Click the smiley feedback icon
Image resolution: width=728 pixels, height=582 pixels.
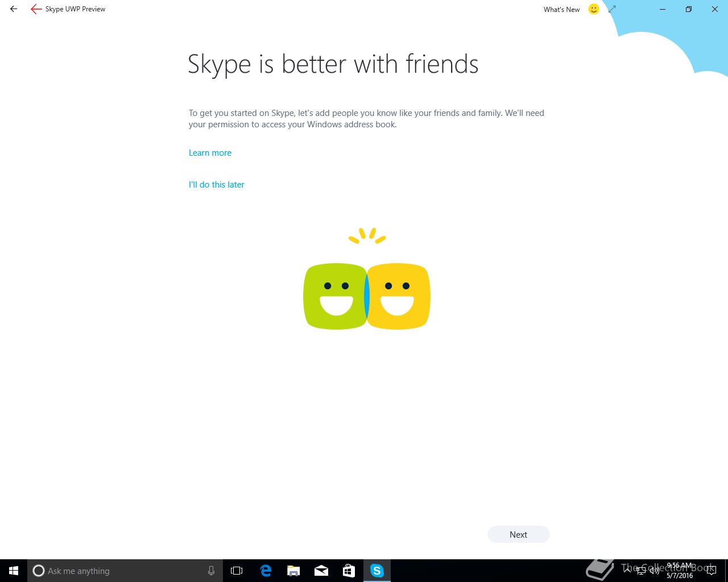pos(594,9)
